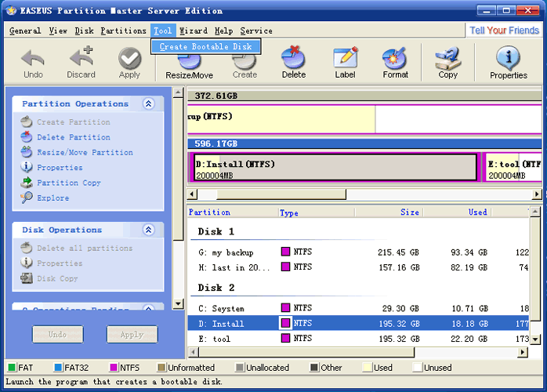Screen dimensions: 547x392
Task: Click sidebar scrollbar down arrow
Action: (178, 303)
